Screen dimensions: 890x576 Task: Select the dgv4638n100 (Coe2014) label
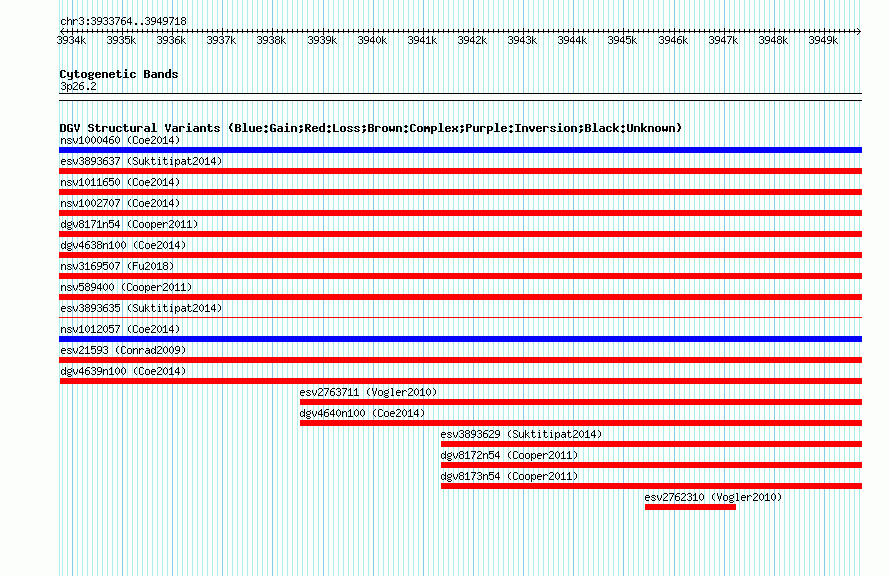(123, 245)
